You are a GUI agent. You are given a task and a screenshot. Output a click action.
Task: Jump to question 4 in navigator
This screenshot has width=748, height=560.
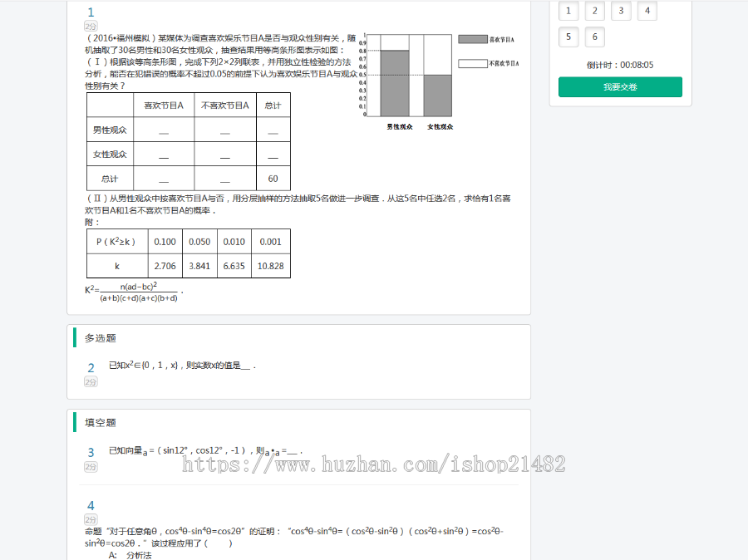(x=647, y=11)
